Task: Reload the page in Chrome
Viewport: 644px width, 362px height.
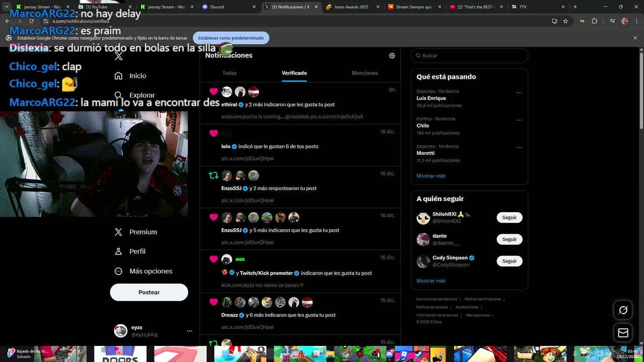Action: click(31, 21)
